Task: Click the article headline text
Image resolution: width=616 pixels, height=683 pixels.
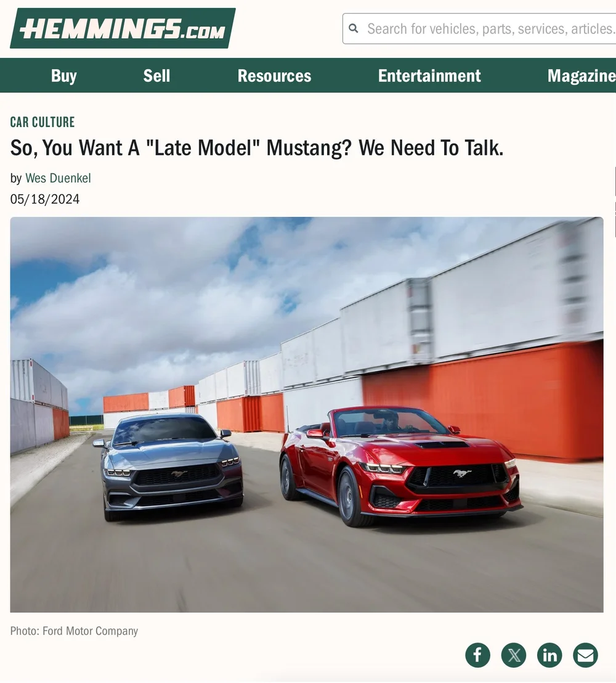Action: pos(257,148)
